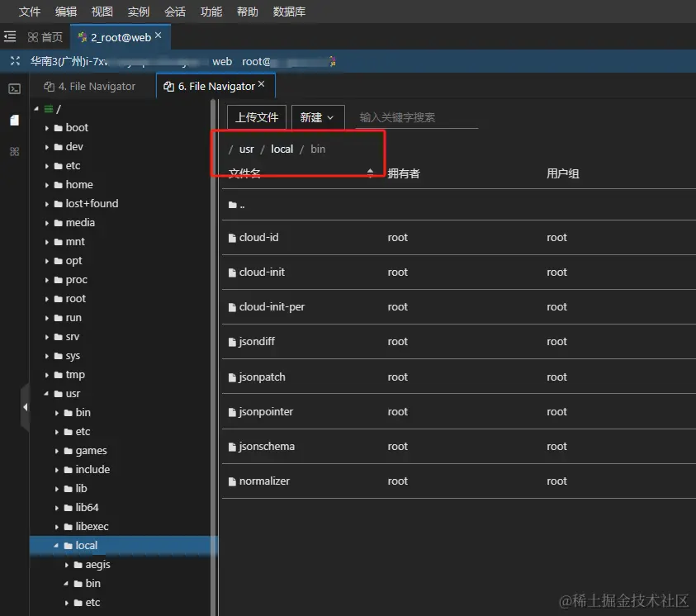Click the sidebar collapse arrow handle
Viewport: 696px width, 616px height.
point(26,407)
